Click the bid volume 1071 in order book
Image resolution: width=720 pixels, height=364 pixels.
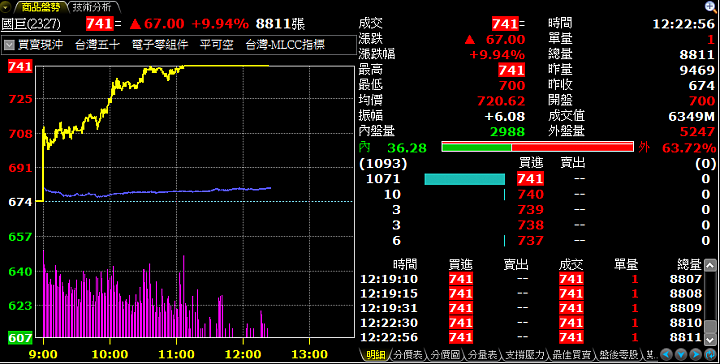(x=383, y=179)
